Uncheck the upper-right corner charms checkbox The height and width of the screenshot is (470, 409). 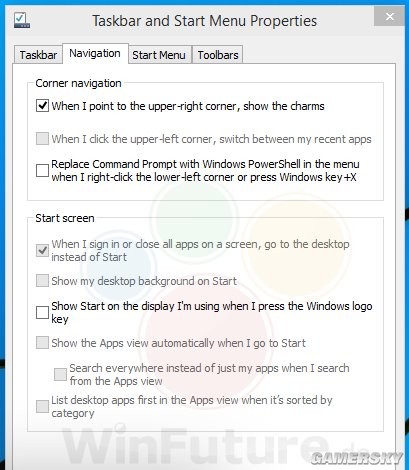point(42,106)
